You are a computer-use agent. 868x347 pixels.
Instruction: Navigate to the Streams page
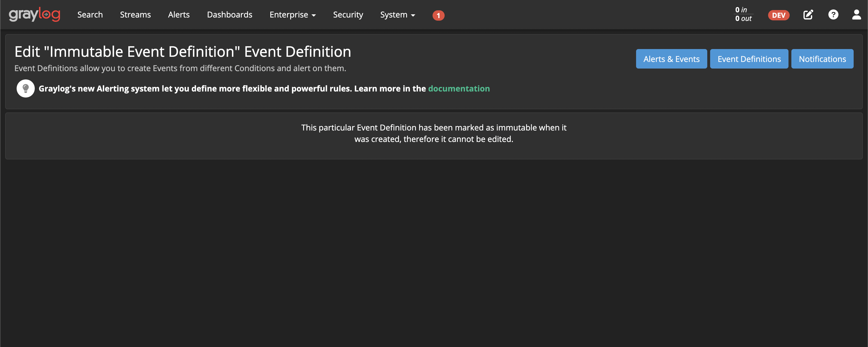click(x=135, y=14)
